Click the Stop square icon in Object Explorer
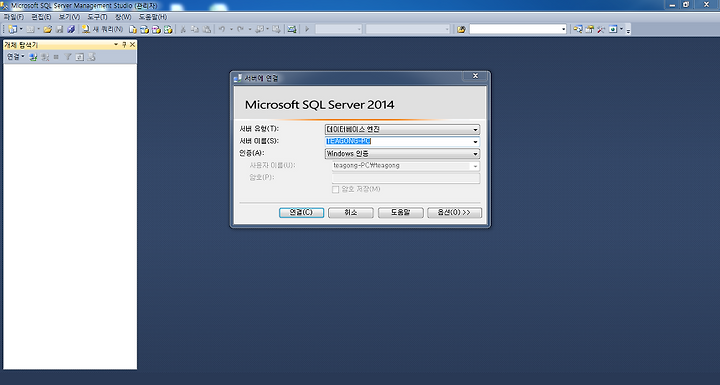 (56, 57)
